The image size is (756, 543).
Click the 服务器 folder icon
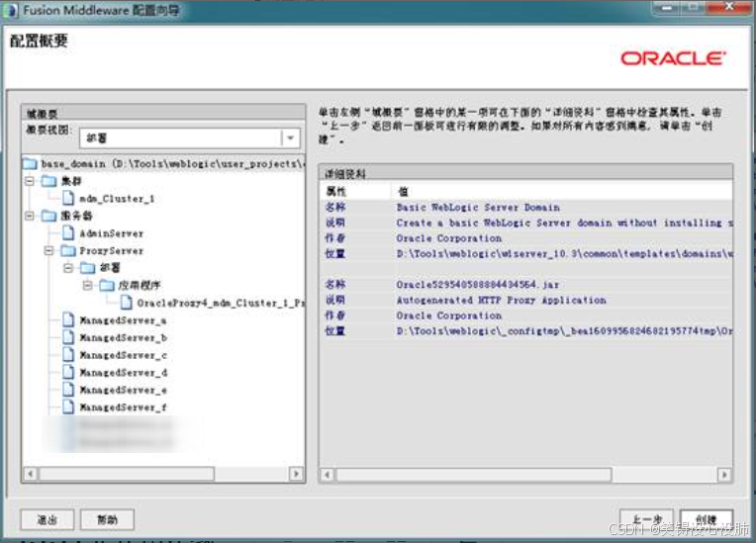point(49,216)
